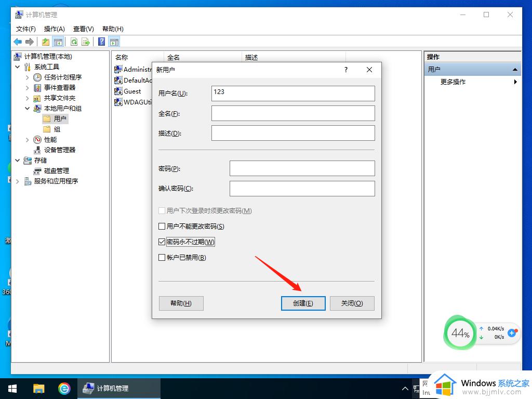Click the Up one level folder icon
This screenshot has height=399, width=532.
[46, 42]
